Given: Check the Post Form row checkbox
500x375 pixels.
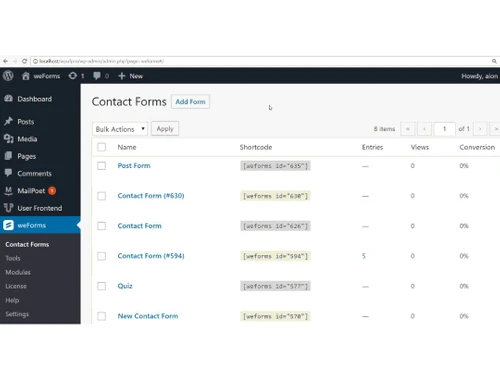Looking at the screenshot, I should click(x=101, y=166).
